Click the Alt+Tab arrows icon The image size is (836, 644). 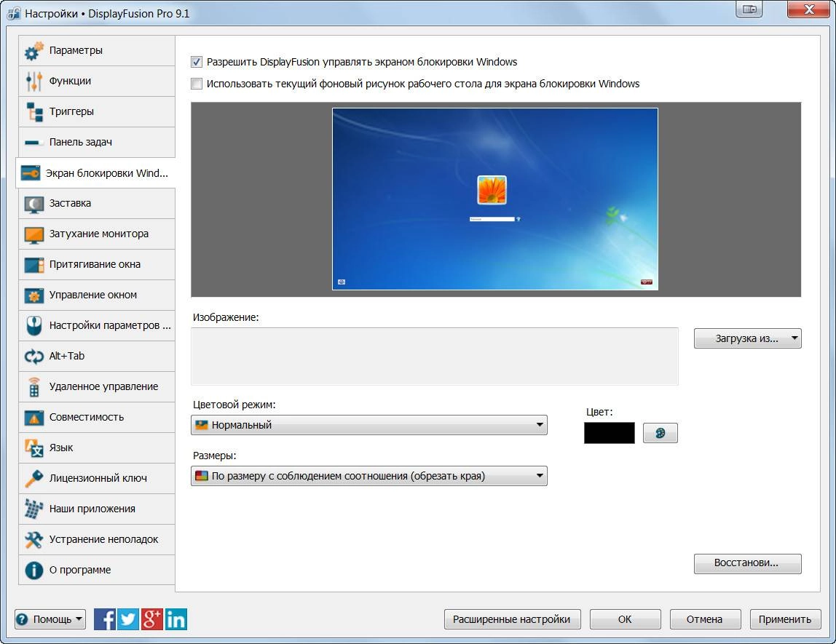33,357
